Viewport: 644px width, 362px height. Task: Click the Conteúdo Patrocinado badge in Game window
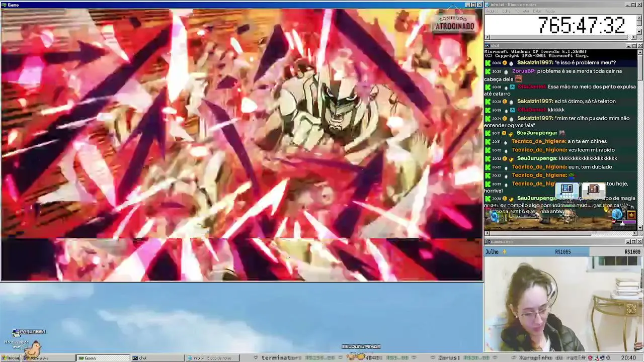(454, 23)
